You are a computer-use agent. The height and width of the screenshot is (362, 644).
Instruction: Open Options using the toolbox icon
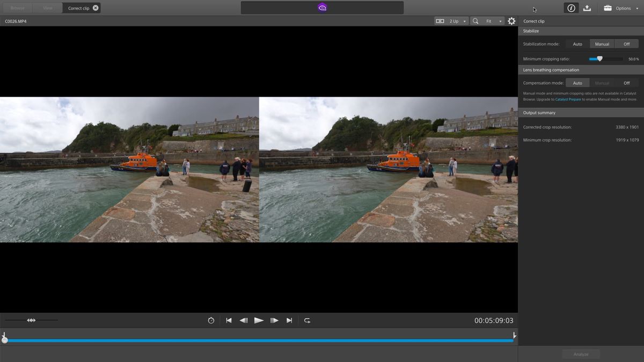point(608,8)
